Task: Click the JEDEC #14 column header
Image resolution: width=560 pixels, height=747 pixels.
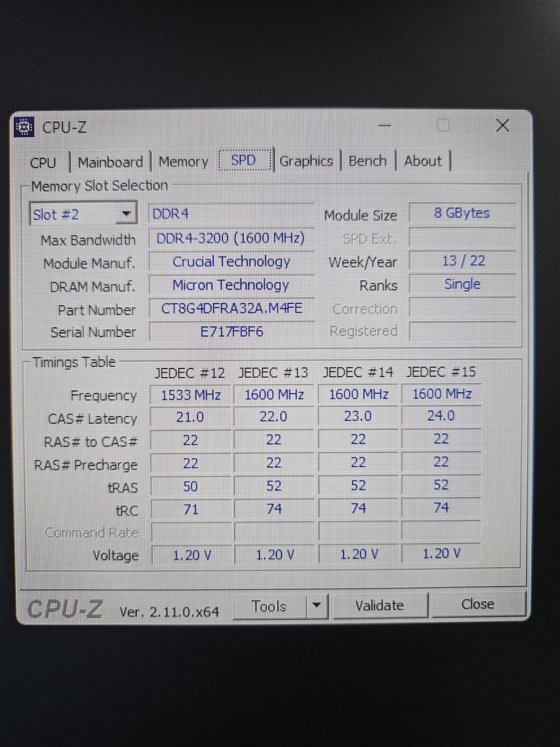Action: click(357, 372)
